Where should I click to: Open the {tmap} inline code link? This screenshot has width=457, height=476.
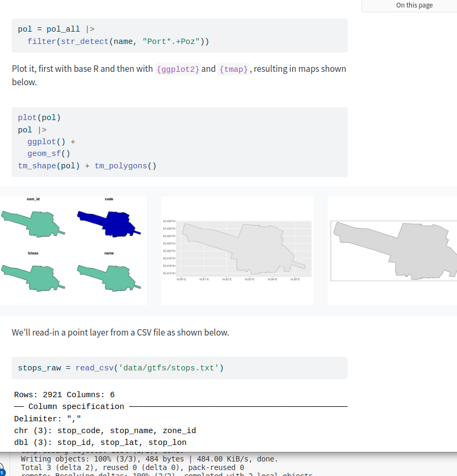coord(234,69)
